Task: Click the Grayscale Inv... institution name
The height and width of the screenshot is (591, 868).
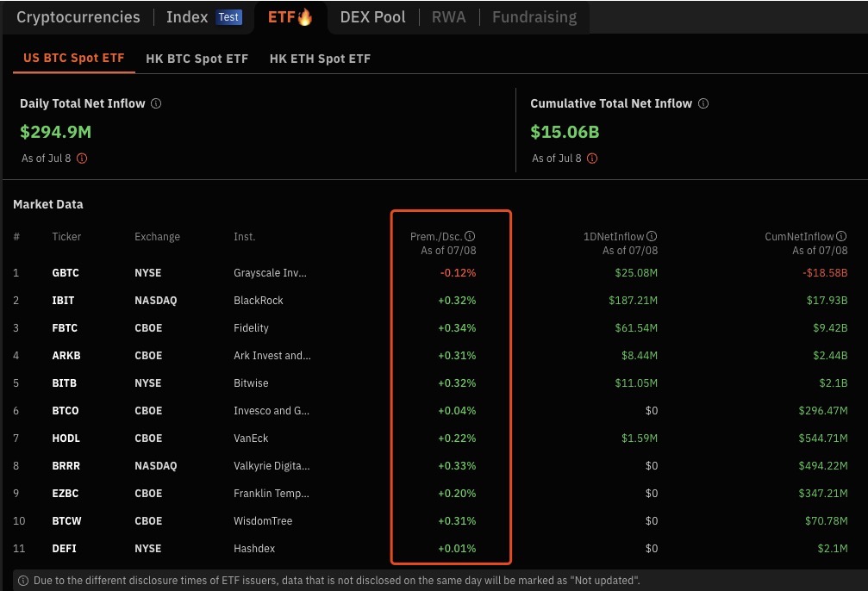Action: 270,273
